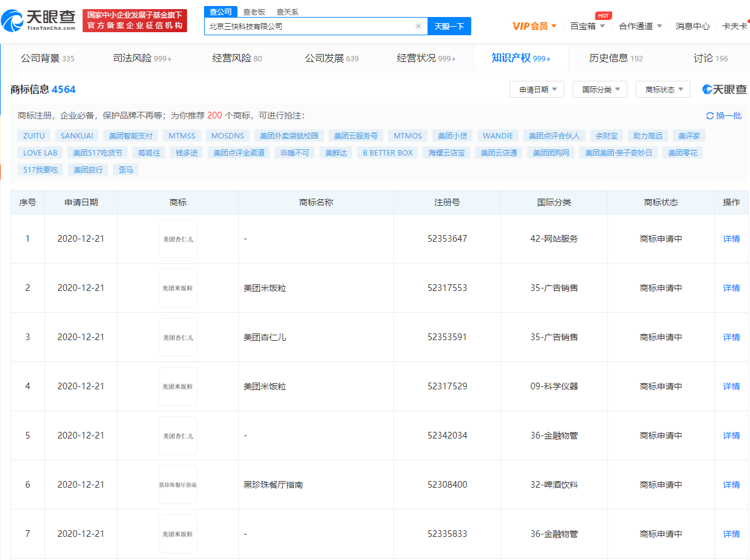Switch to the 查公司 search tab
Viewport: 750px width, 560px height.
point(220,12)
